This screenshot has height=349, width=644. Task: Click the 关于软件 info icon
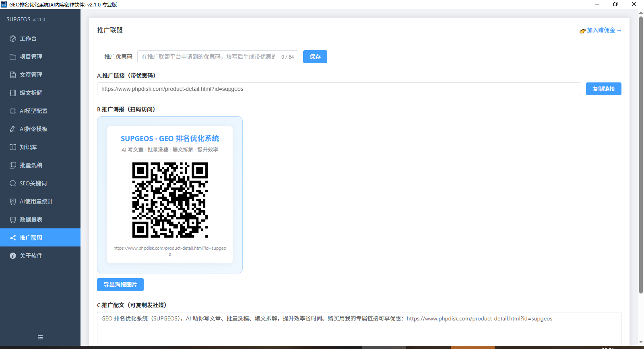click(13, 256)
